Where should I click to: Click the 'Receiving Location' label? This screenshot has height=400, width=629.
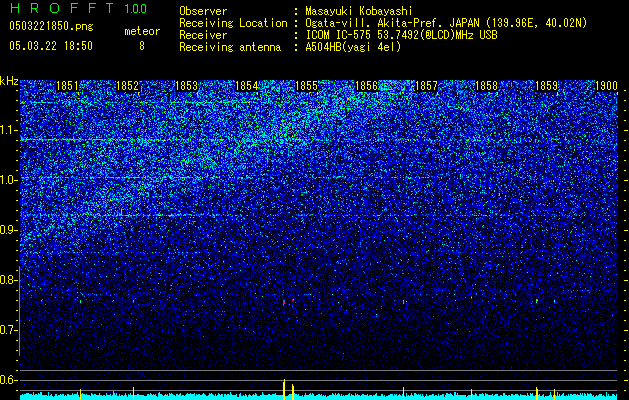[x=233, y=23]
